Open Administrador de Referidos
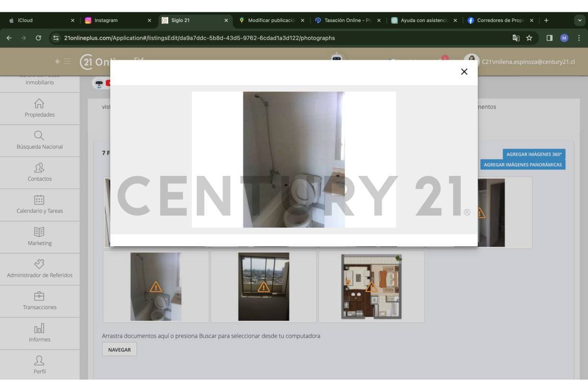The width and height of the screenshot is (588, 392). [x=40, y=269]
